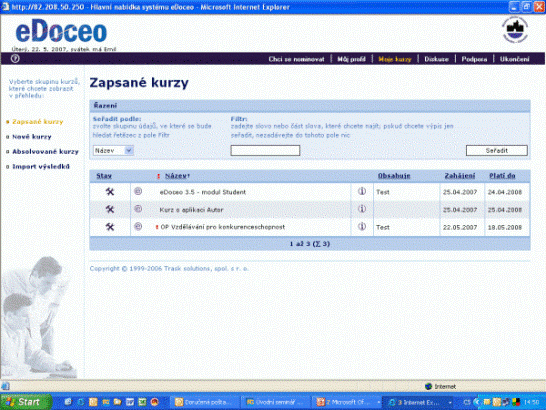Click the first quick launch icon in taskbar
The width and height of the screenshot is (546, 410).
68,402
